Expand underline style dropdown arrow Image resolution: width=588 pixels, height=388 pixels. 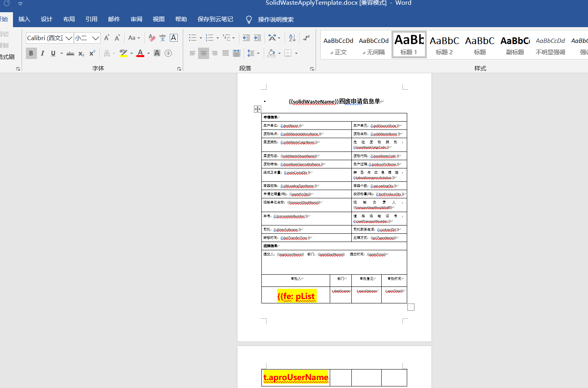tap(62, 53)
